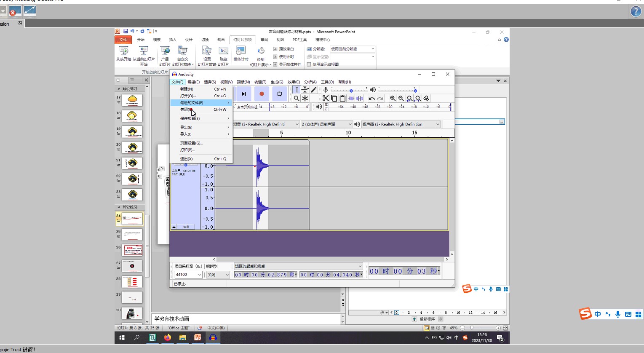Toggle the 使用计时 checkbox
The width and height of the screenshot is (644, 353).
(275, 56)
